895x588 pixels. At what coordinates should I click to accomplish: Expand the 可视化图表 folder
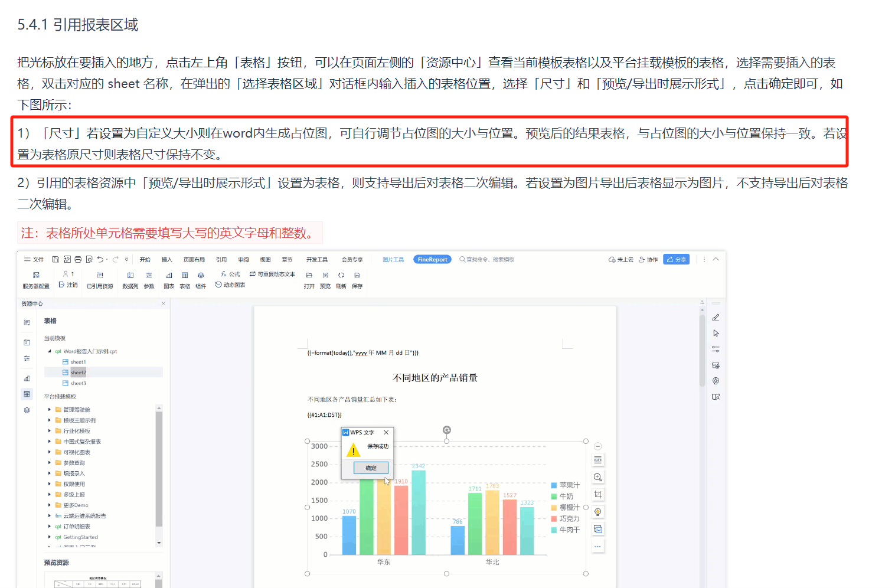point(50,452)
